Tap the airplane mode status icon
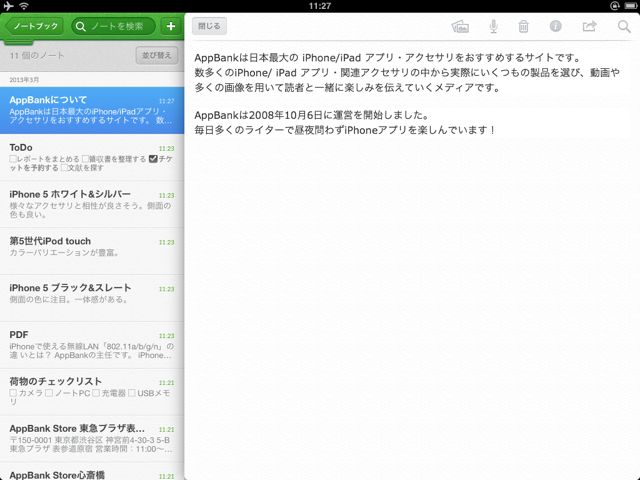Viewport: 640px width, 480px height. tap(9, 6)
